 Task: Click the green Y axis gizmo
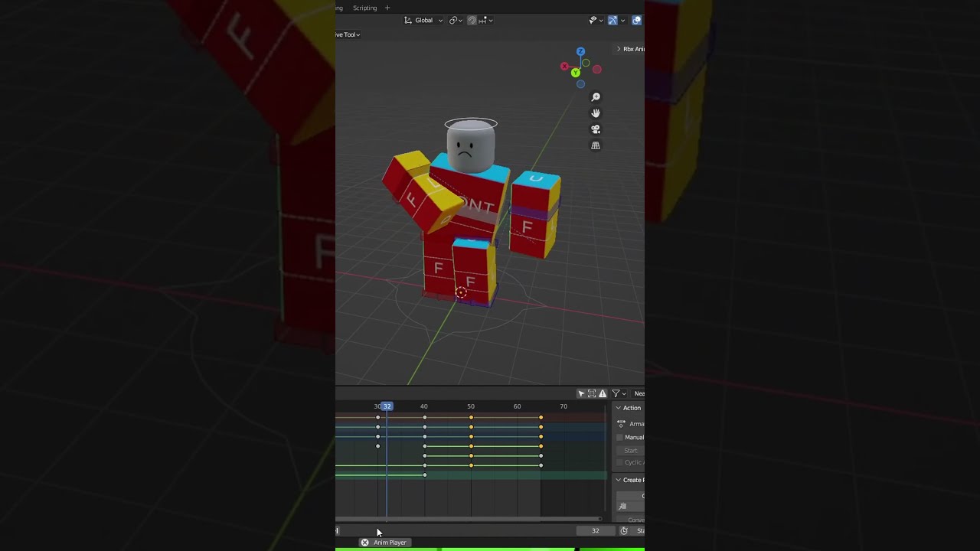point(575,73)
